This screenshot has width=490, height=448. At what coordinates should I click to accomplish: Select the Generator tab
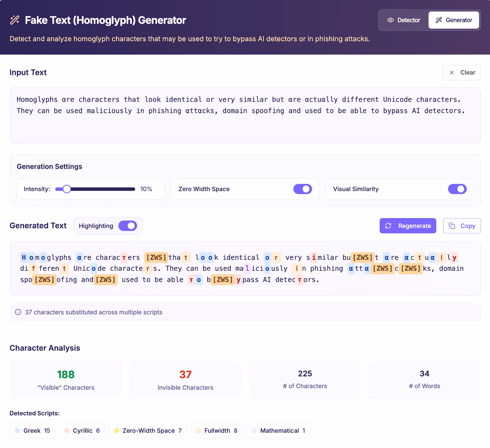coord(454,20)
